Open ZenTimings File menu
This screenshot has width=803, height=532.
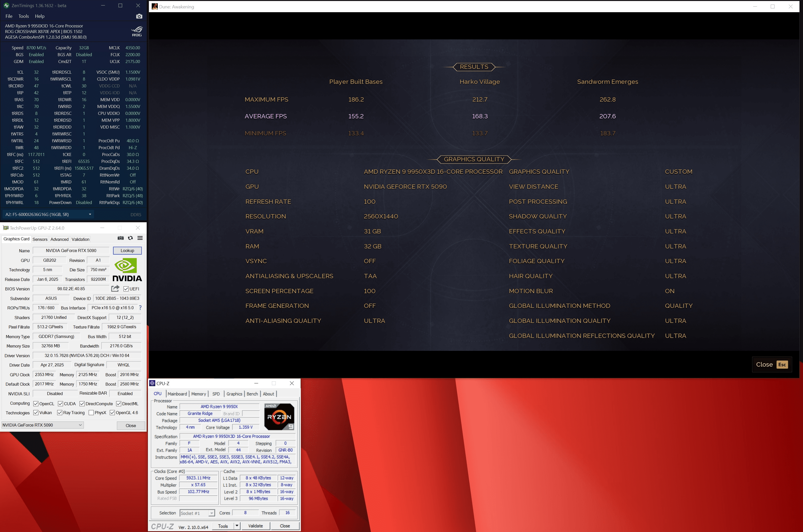click(x=9, y=16)
